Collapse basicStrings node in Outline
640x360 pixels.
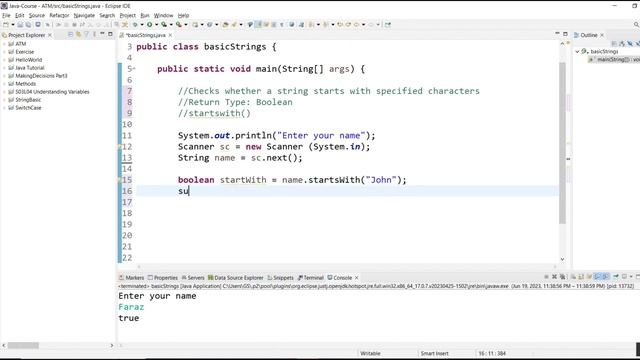(578, 51)
